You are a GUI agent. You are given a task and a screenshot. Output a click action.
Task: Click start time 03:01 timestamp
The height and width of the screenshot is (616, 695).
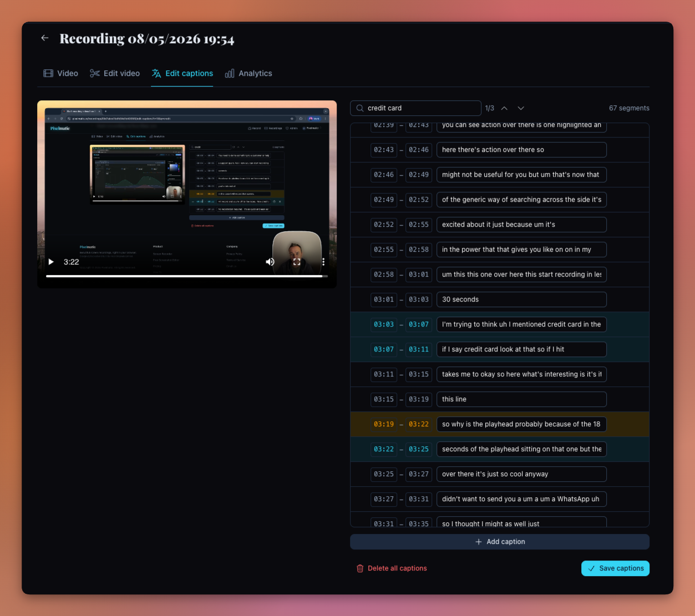(384, 299)
